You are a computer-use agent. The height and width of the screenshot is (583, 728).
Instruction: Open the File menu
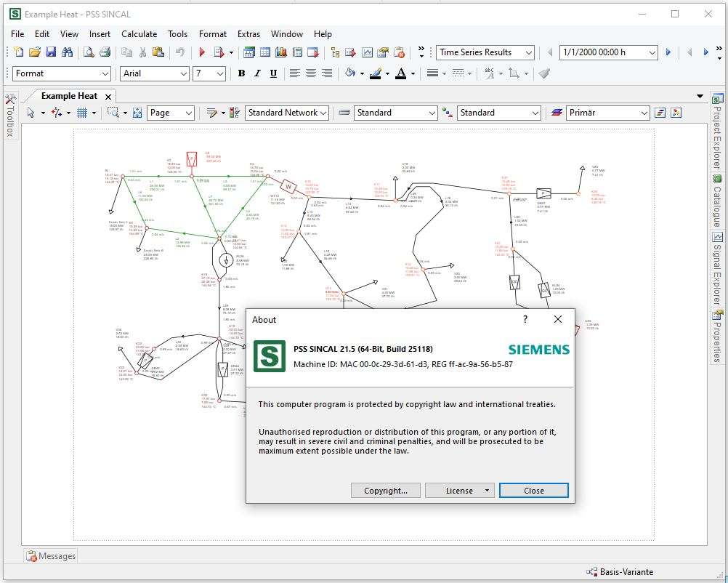(x=17, y=34)
